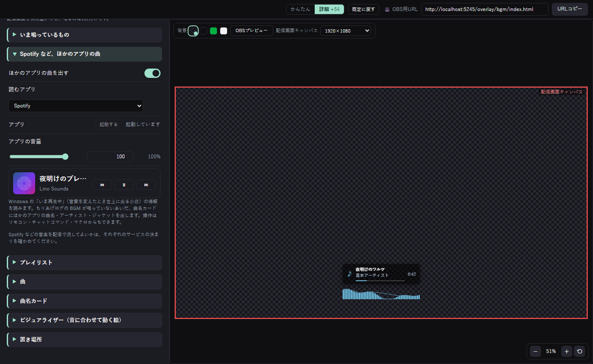Open the 読むアプリ Spotify dropdown

pos(76,106)
